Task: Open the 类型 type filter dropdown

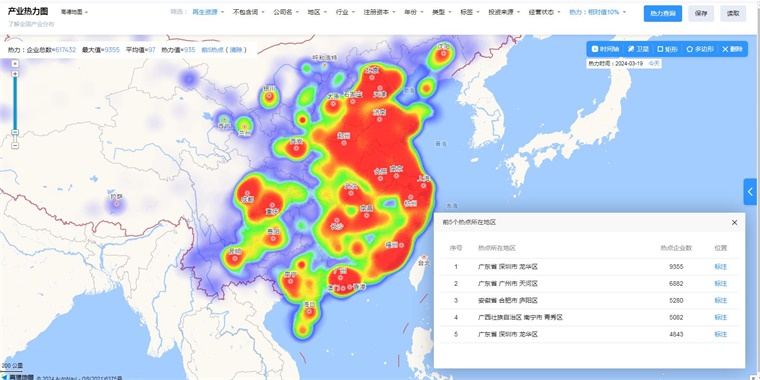Action: pyautogui.click(x=442, y=12)
